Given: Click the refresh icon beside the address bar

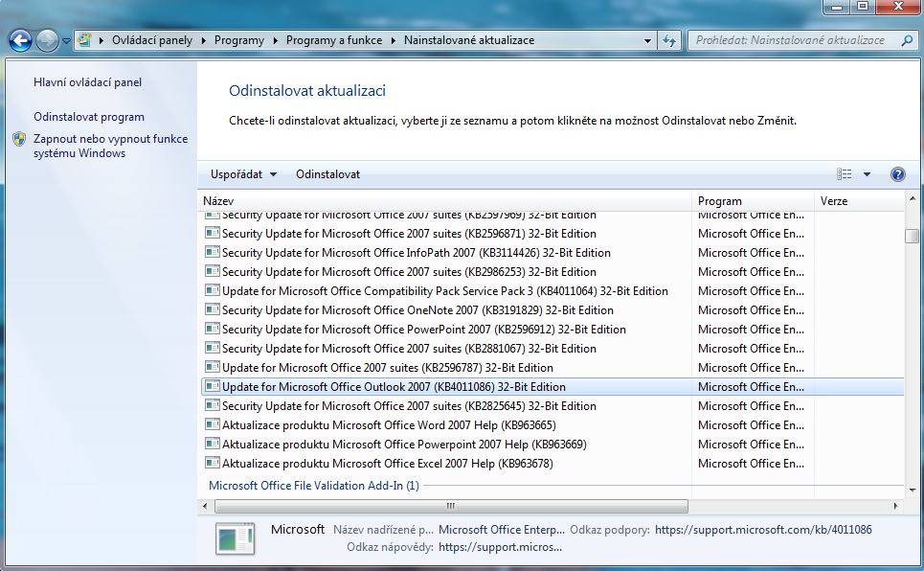Looking at the screenshot, I should pos(669,40).
